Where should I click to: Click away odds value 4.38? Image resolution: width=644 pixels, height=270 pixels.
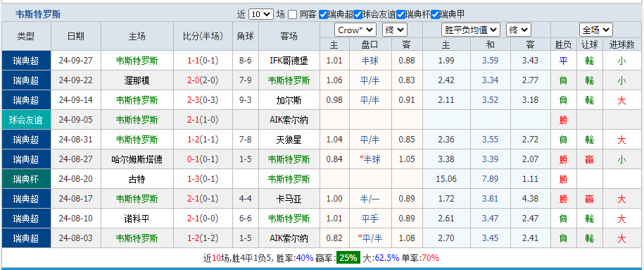point(530,199)
